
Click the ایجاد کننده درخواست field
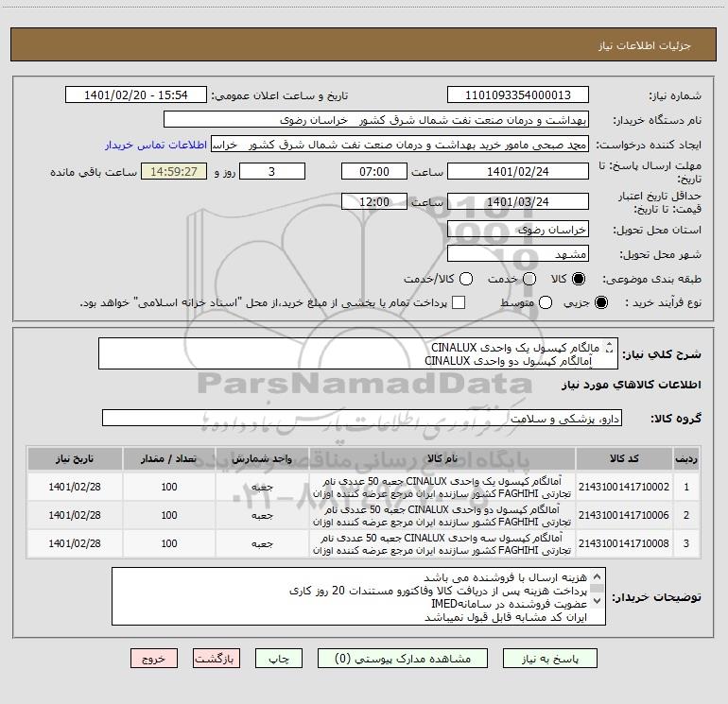[x=400, y=144]
